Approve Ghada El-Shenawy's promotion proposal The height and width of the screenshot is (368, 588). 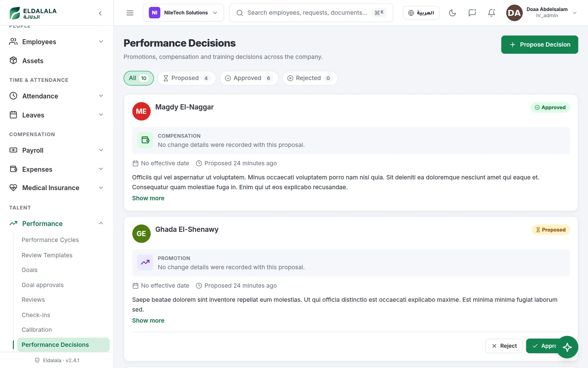[x=542, y=346]
